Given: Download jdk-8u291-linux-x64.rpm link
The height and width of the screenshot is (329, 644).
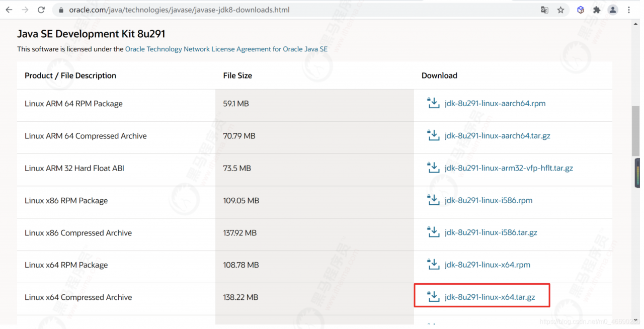Looking at the screenshot, I should (x=488, y=265).
